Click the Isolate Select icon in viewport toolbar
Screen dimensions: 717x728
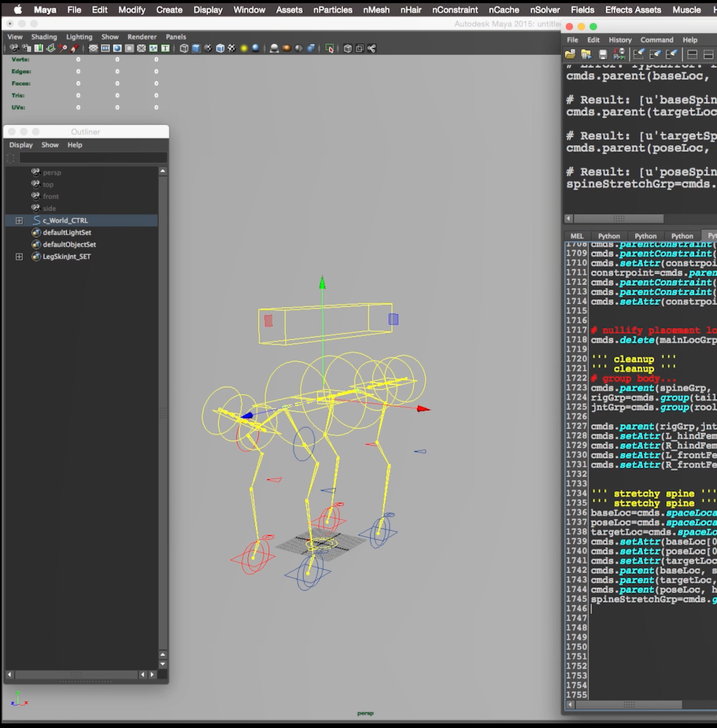330,48
